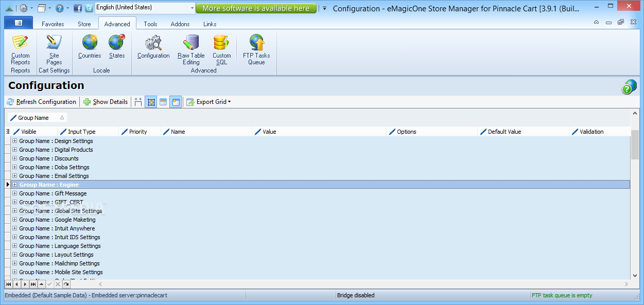Select the Doba Settings group row
This screenshot has height=305, width=644.
click(x=321, y=167)
